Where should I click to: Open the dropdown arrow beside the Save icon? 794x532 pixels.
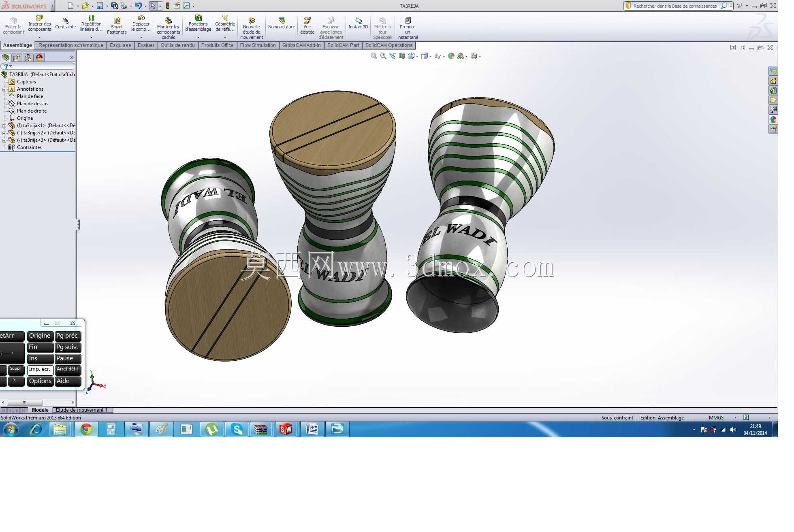point(107,6)
